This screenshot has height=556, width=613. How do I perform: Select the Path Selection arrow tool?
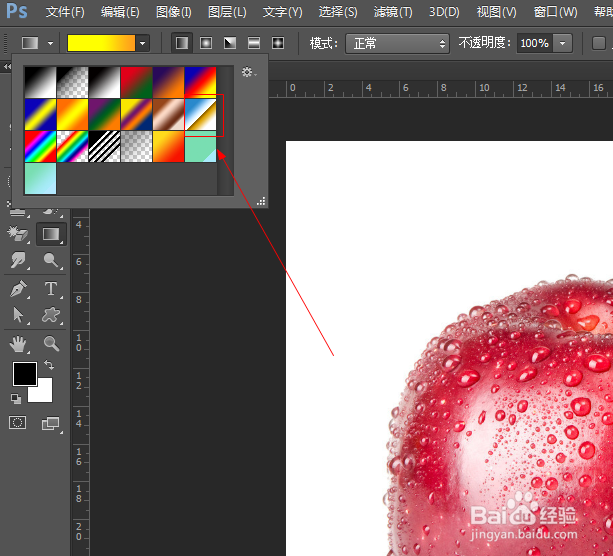click(18, 315)
